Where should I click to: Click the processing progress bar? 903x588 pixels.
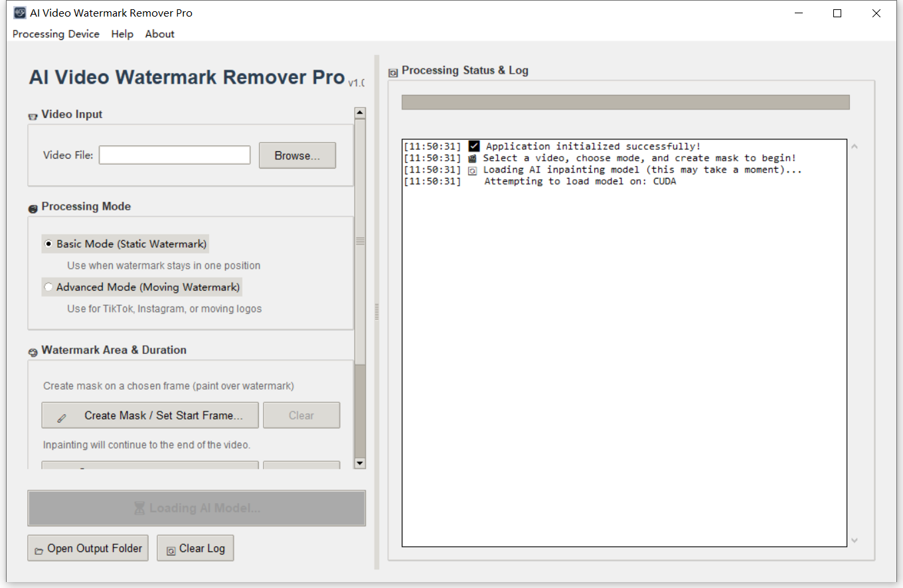(x=625, y=102)
